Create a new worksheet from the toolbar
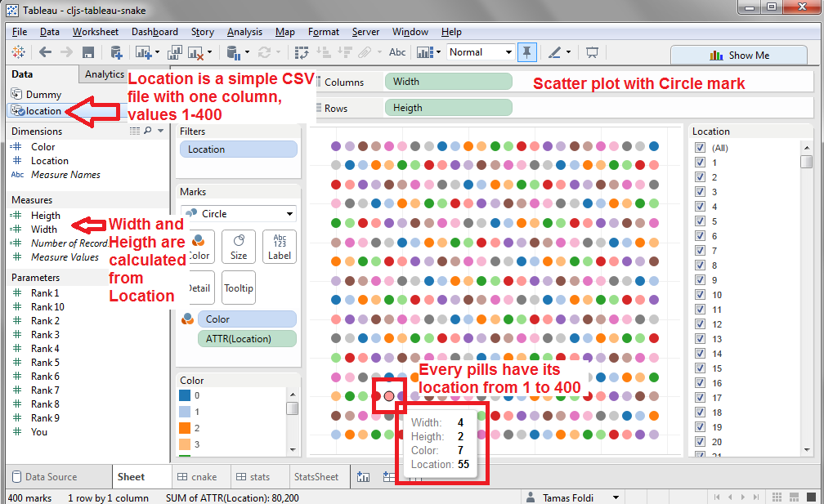Screen dimensions: 824x504 144,52
